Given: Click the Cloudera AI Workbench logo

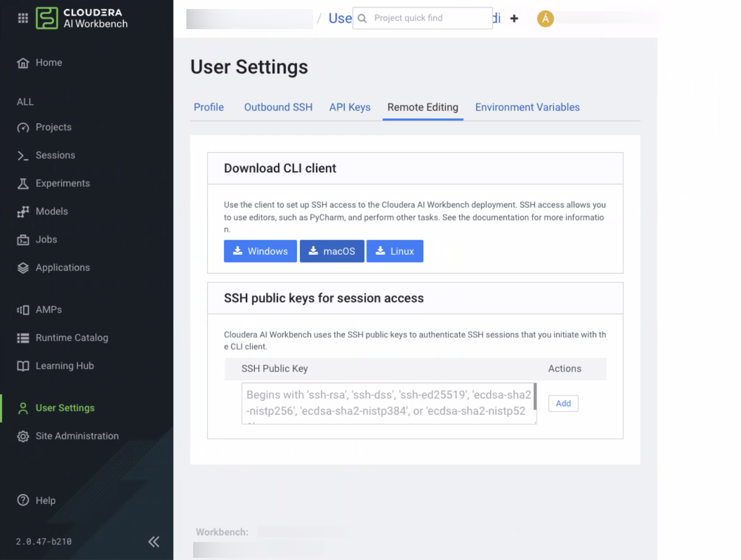Looking at the screenshot, I should point(82,18).
